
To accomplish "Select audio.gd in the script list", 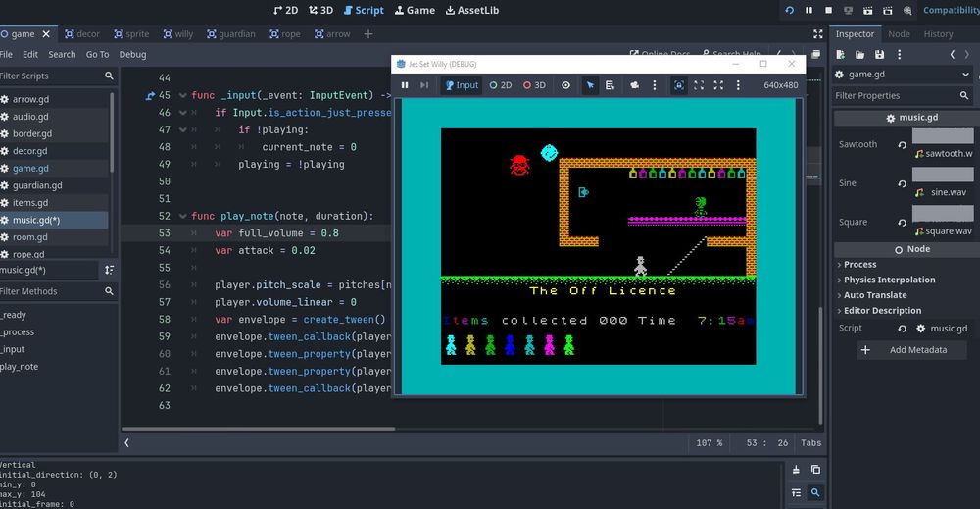I will (30, 117).
